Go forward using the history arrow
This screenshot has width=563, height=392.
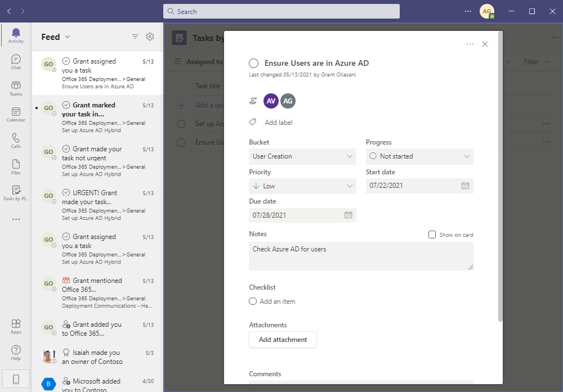(x=23, y=11)
